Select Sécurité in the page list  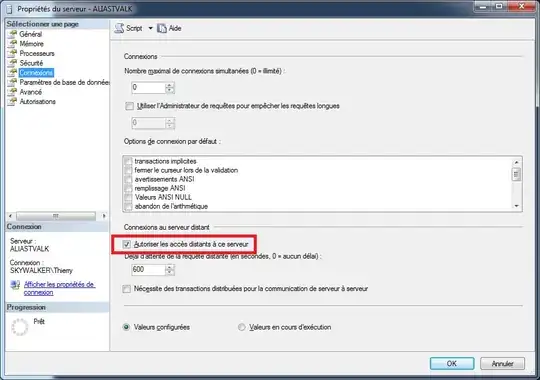(31, 63)
